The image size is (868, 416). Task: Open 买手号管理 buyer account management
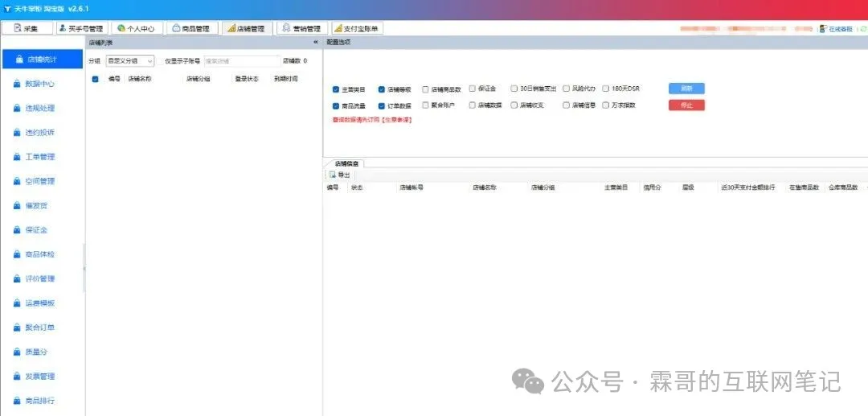(63, 28)
